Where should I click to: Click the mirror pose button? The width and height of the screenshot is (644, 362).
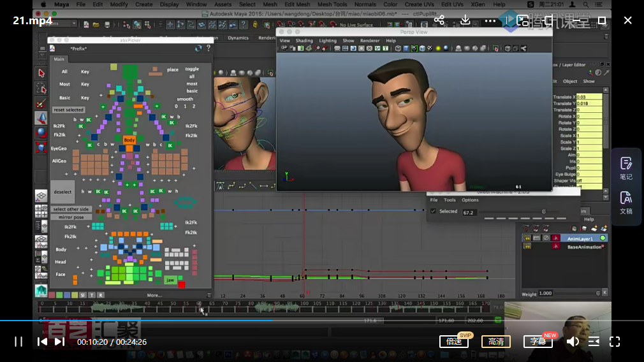(71, 217)
